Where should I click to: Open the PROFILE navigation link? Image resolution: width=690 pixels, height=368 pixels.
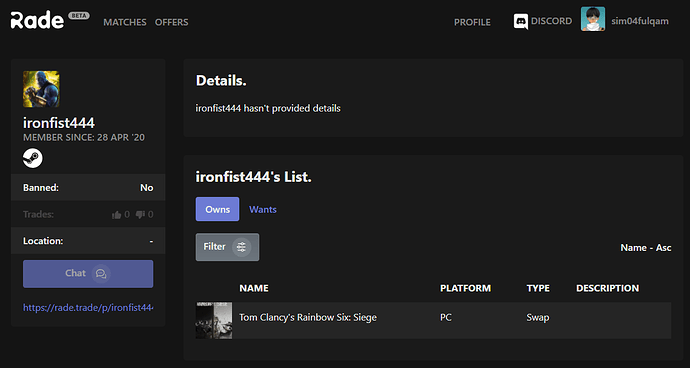(472, 22)
